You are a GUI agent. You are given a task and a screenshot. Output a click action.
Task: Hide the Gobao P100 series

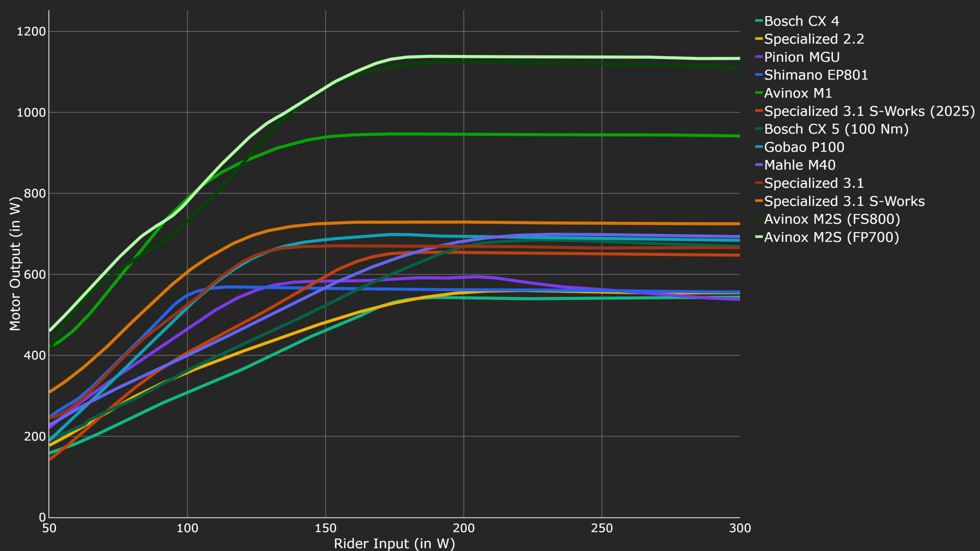(x=804, y=147)
